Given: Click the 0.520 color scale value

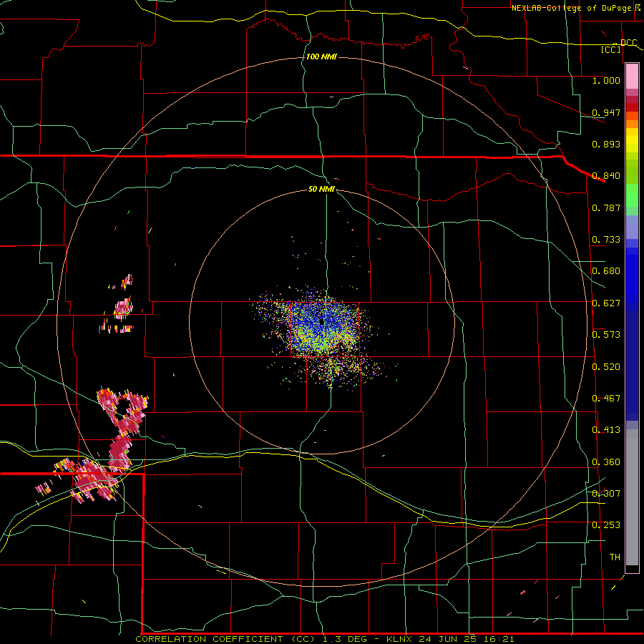Looking at the screenshot, I should (606, 367).
